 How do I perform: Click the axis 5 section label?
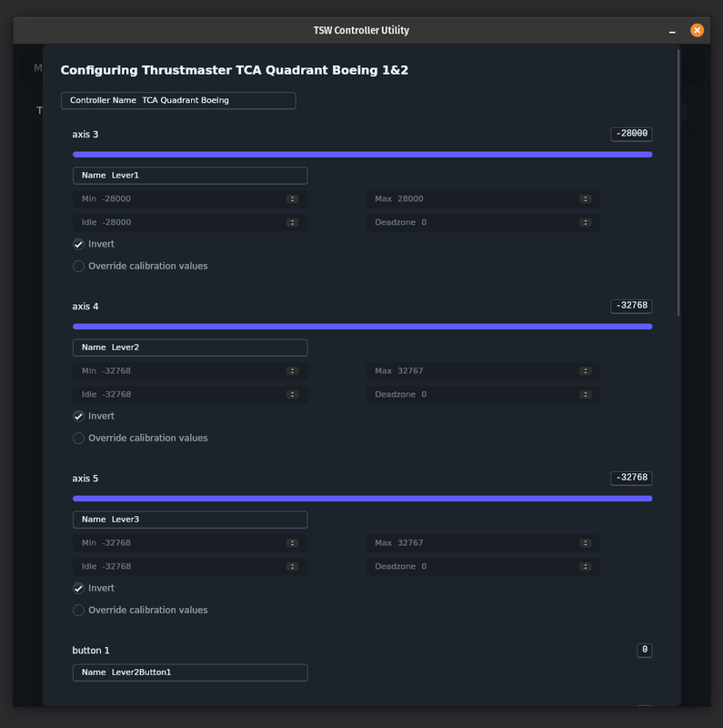[x=85, y=479]
